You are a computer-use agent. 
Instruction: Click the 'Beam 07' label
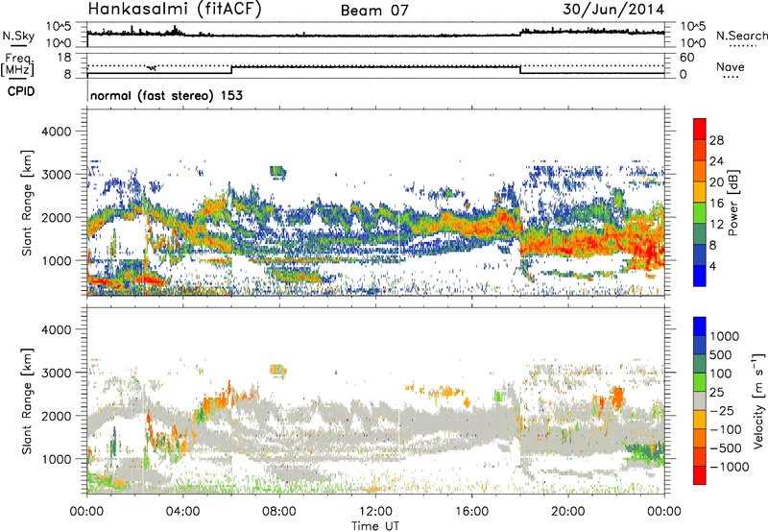(x=374, y=10)
